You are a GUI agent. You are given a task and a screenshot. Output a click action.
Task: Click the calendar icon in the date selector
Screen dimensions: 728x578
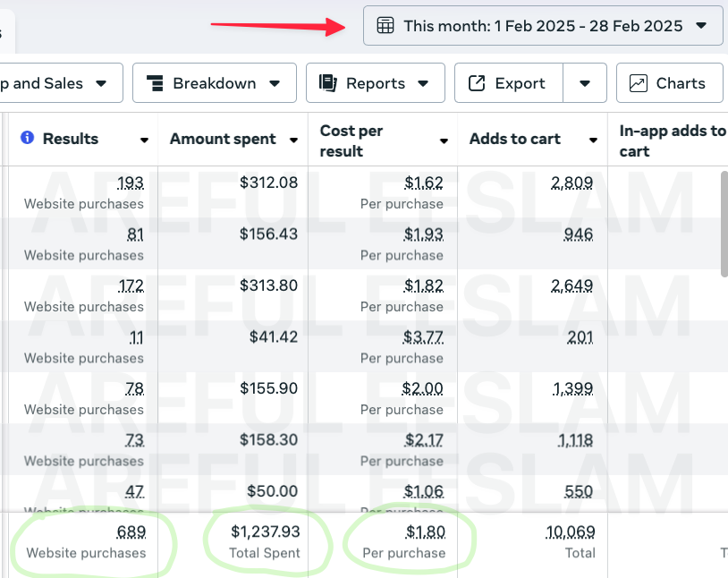(385, 26)
